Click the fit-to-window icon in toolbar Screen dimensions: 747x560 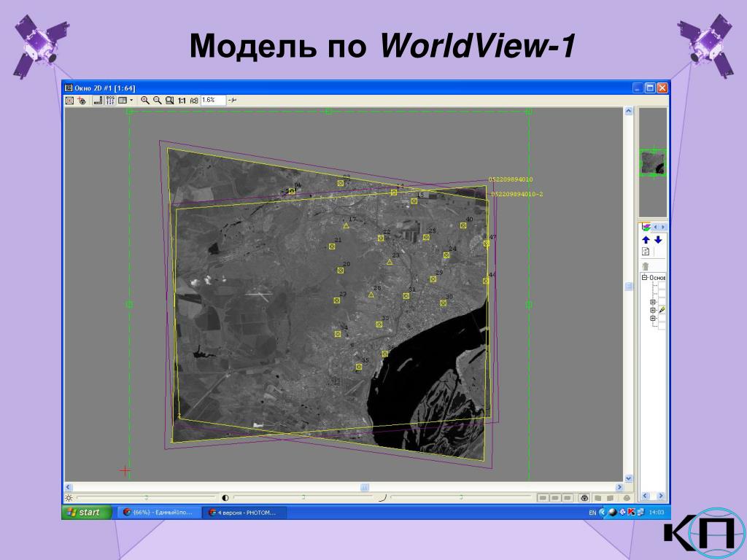click(x=69, y=101)
